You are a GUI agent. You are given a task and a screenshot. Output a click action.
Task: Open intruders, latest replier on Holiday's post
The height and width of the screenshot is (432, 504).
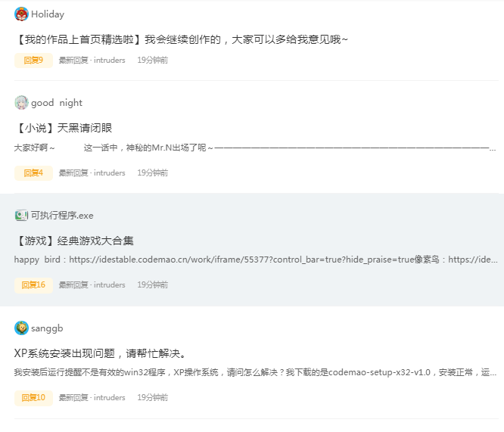pos(109,60)
